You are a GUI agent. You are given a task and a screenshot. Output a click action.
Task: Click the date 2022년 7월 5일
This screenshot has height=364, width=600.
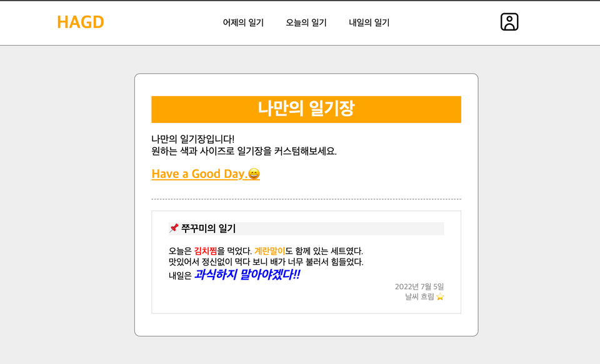point(419,287)
